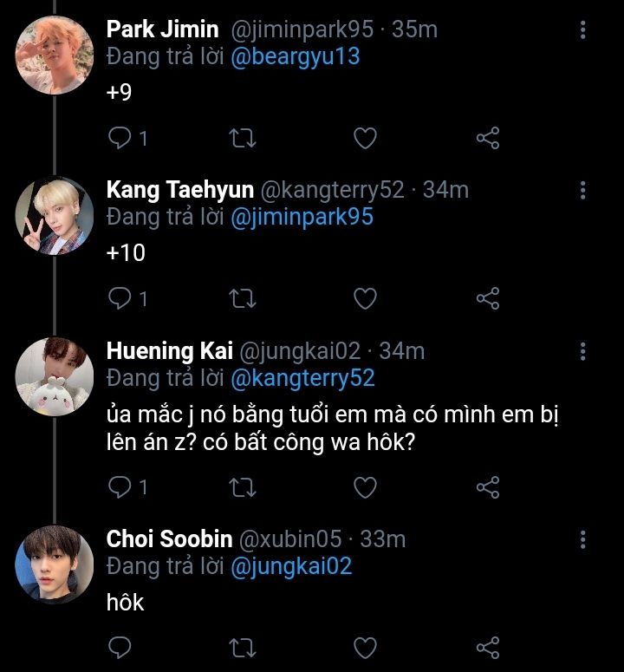Open Choi Soobin's avatar

click(54, 564)
